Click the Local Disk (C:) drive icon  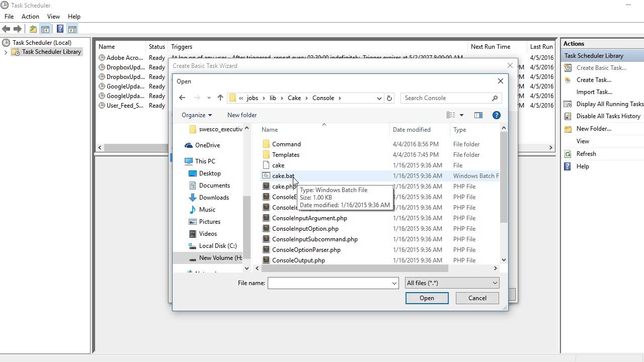(x=192, y=246)
